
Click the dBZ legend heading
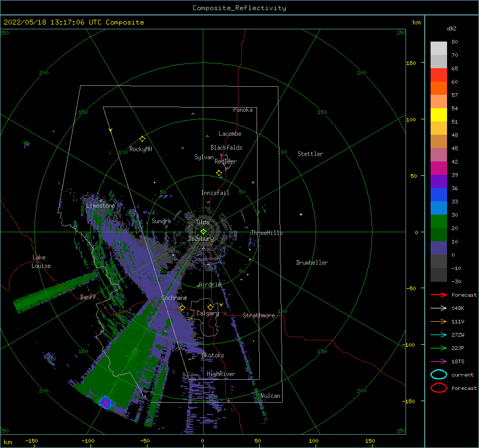click(451, 28)
